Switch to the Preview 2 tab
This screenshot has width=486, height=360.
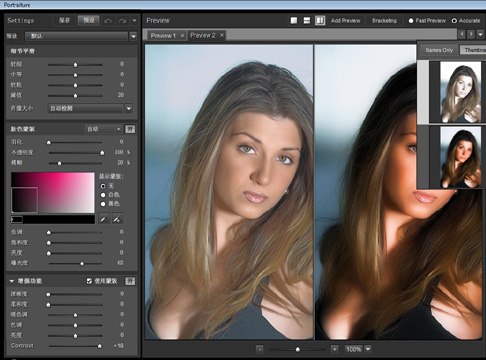pos(203,35)
